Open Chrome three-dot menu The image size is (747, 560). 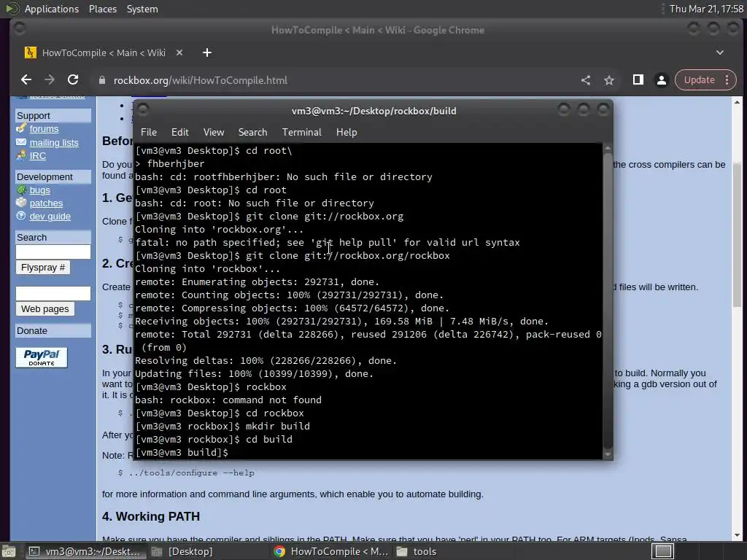click(727, 80)
